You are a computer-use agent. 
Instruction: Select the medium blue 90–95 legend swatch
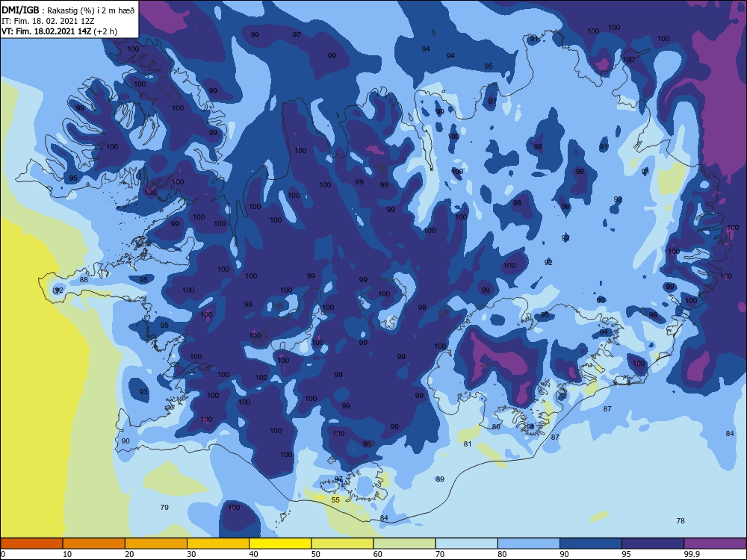pos(591,544)
